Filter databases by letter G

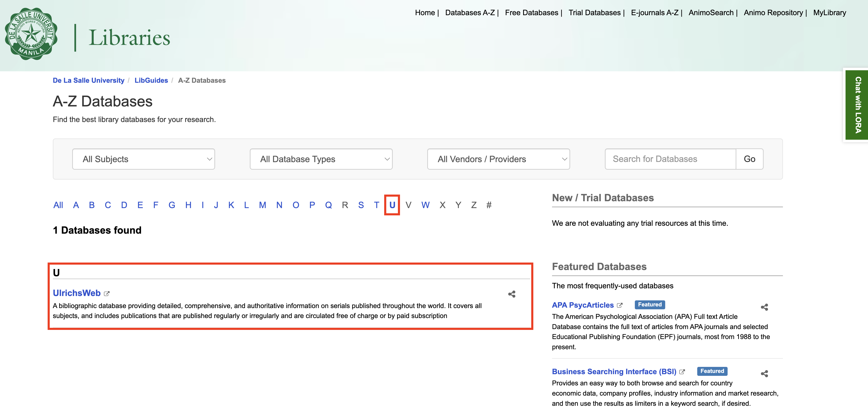(172, 205)
